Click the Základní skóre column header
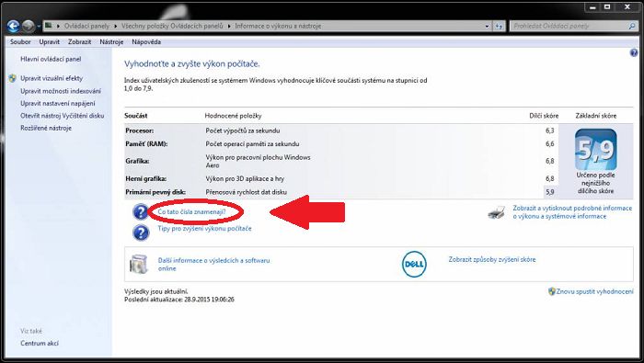 click(x=596, y=116)
